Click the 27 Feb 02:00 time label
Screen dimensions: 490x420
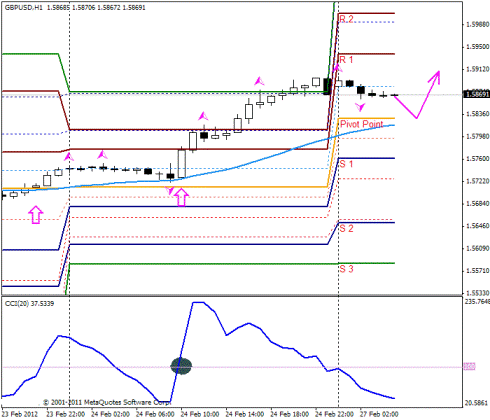pos(379,414)
